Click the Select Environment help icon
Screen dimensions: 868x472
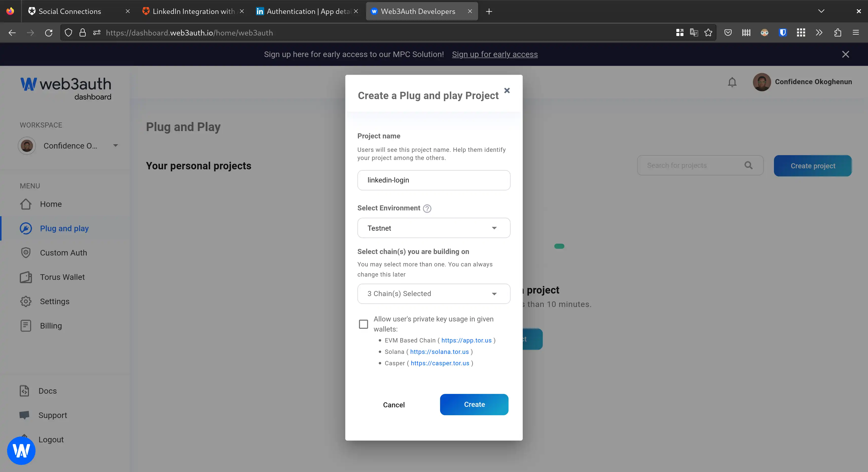[x=427, y=209]
